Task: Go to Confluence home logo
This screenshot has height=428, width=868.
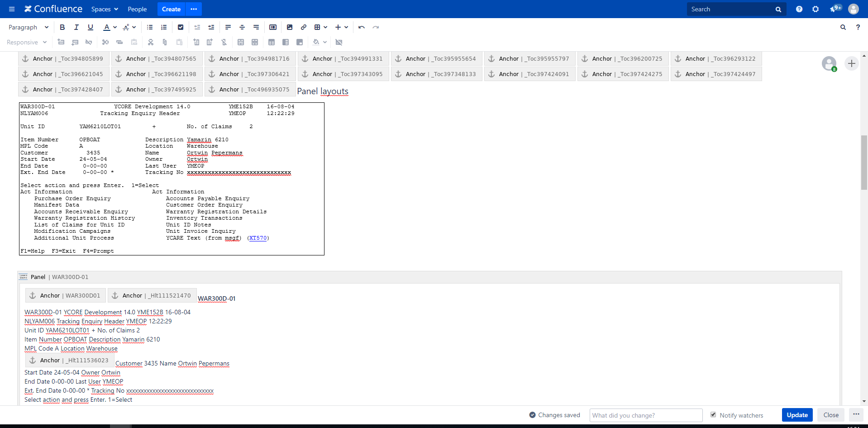Action: (x=53, y=9)
